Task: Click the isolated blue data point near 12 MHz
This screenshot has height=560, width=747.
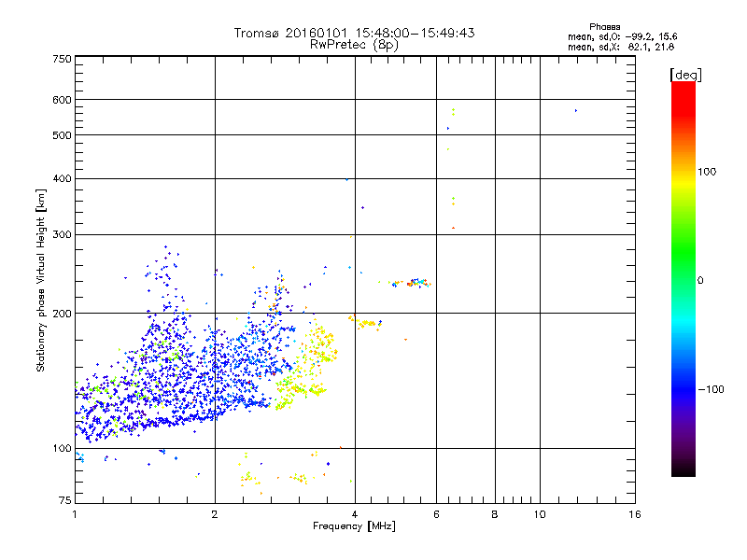Action: [x=576, y=110]
